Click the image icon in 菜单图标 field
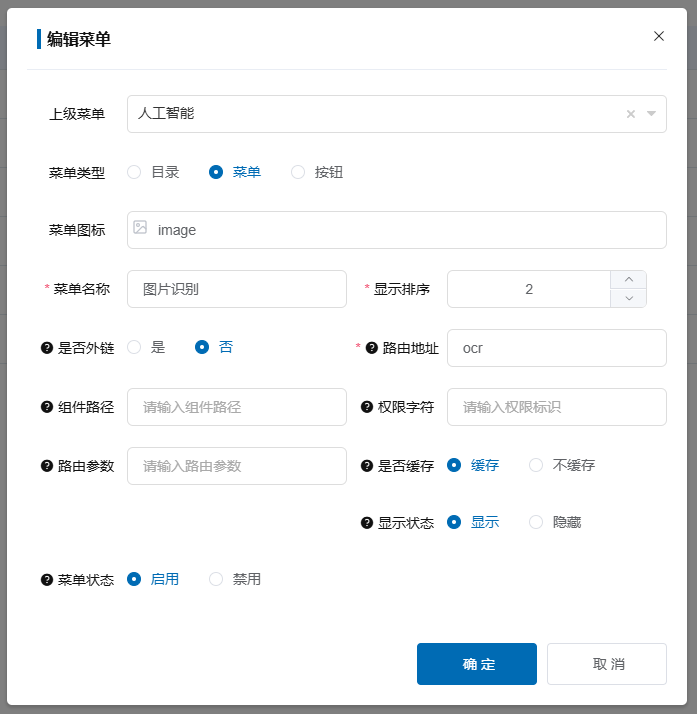Viewport: 697px width, 714px height. pyautogui.click(x=140, y=227)
